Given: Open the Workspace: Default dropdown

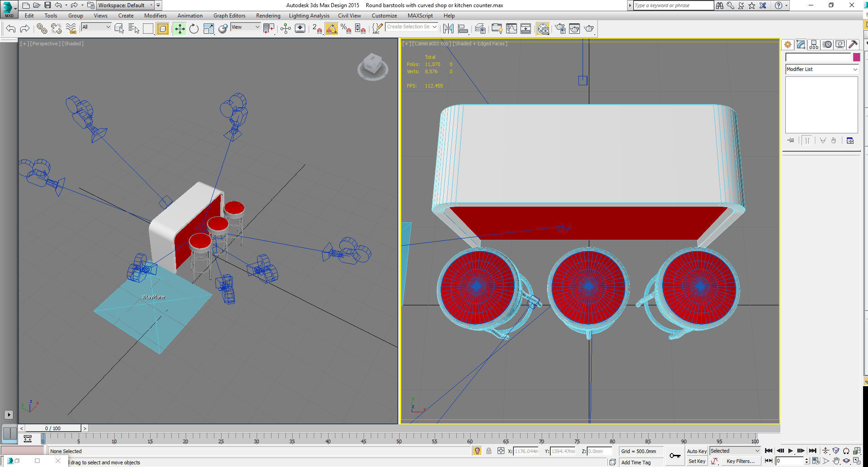Looking at the screenshot, I should click(x=125, y=5).
